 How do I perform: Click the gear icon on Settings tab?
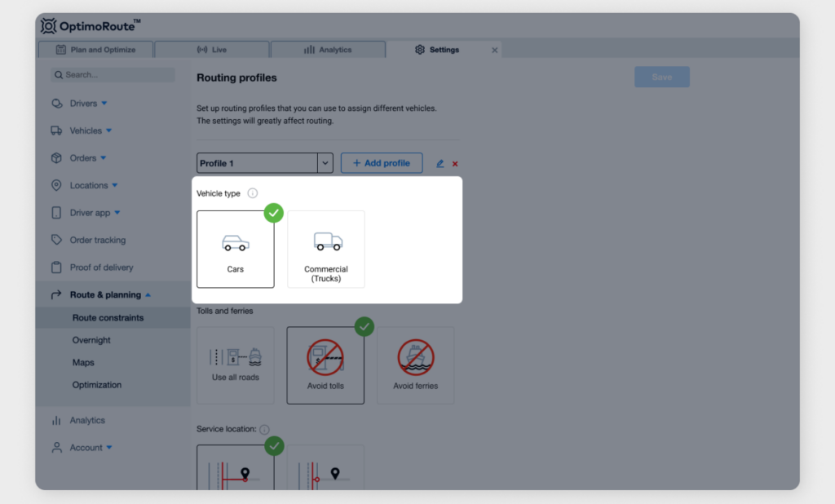tap(420, 50)
